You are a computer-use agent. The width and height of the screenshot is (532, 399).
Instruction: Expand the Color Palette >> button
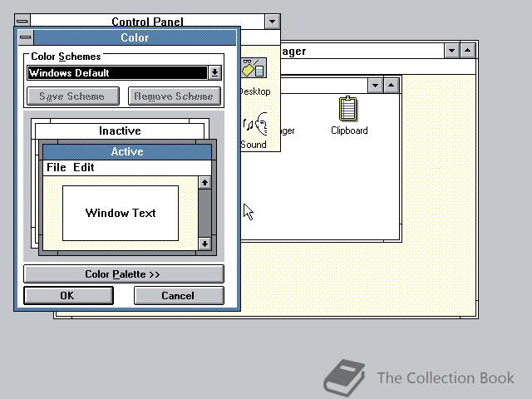click(124, 273)
